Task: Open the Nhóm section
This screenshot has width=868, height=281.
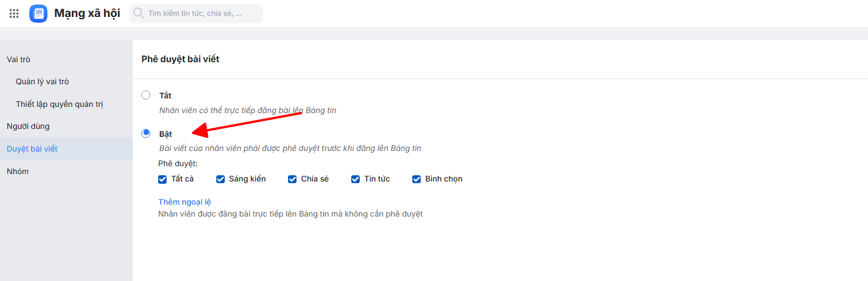Action: tap(18, 171)
